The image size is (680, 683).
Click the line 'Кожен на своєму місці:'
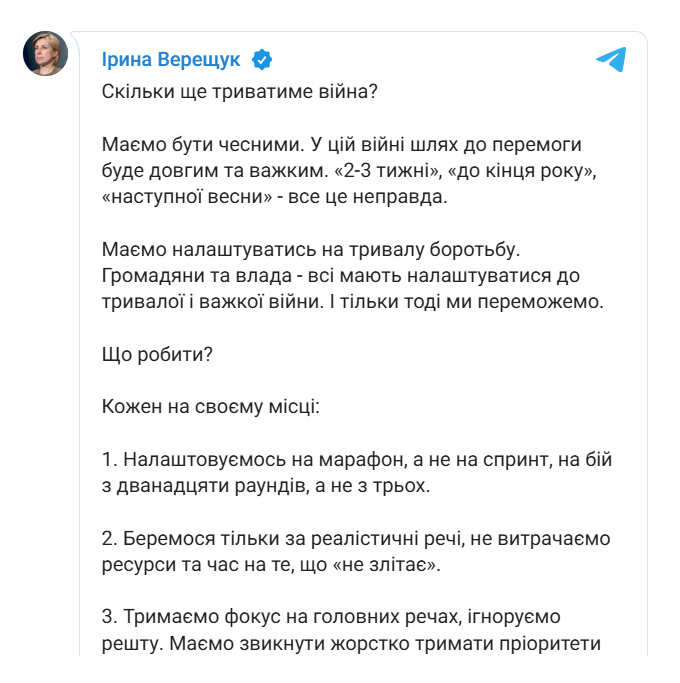pos(211,407)
